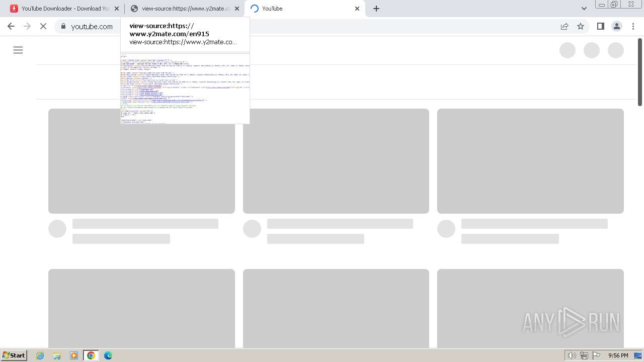
Task: Click the last placeholder header circle button
Action: point(616,50)
